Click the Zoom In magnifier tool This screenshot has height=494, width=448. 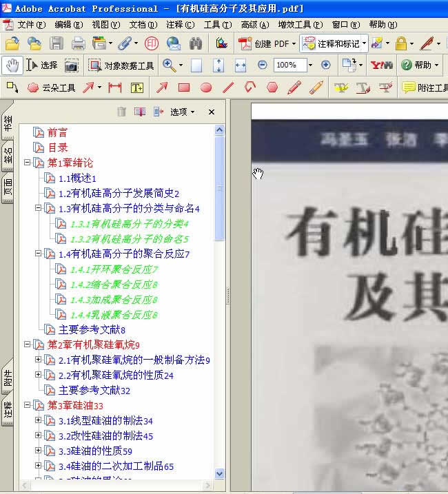(170, 65)
